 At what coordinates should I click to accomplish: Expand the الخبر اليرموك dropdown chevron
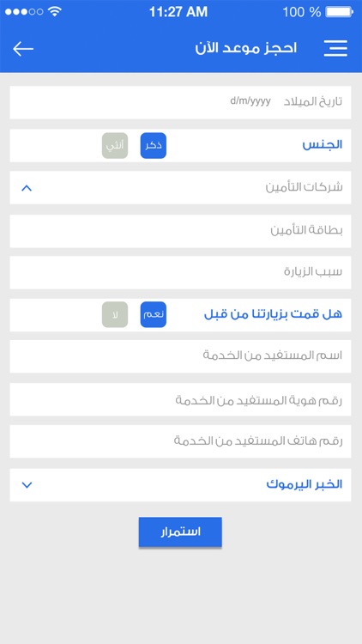click(27, 485)
